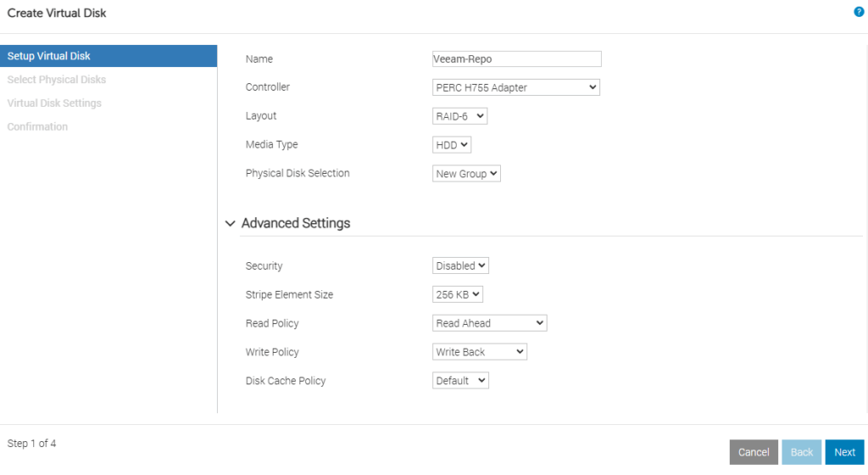
Task: Open the Security Disabled dropdown
Action: (460, 265)
